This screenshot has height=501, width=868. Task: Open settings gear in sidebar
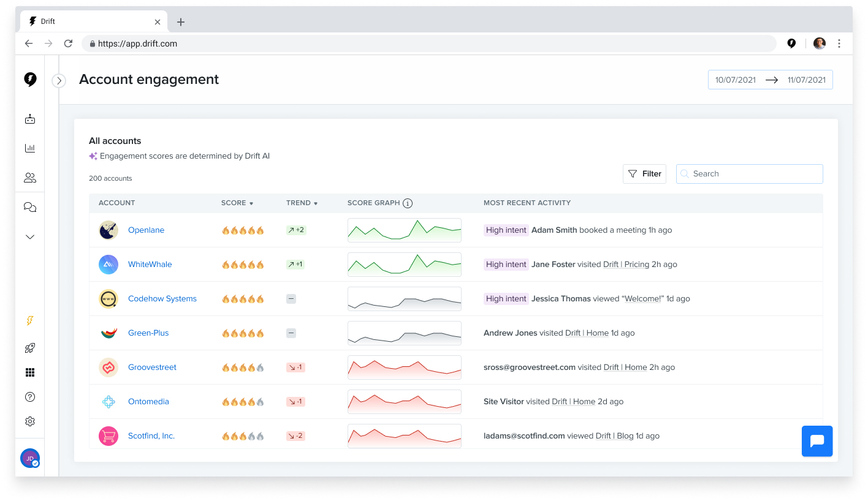click(30, 421)
